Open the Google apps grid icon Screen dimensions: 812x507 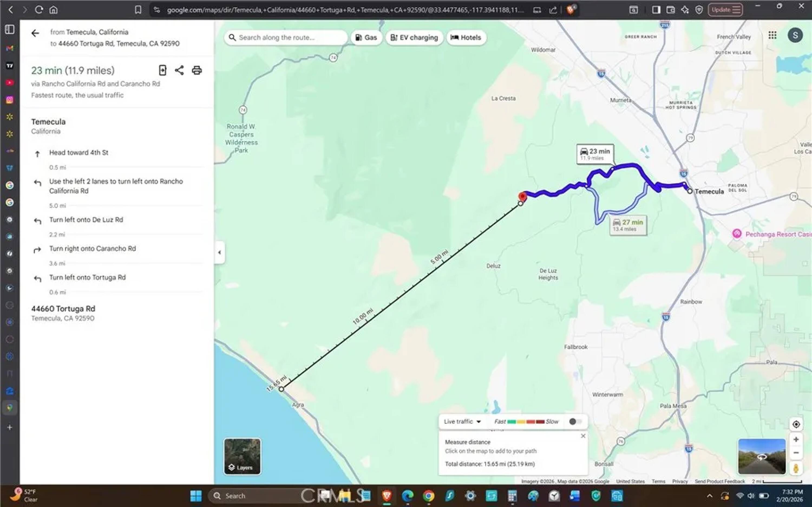pyautogui.click(x=772, y=35)
